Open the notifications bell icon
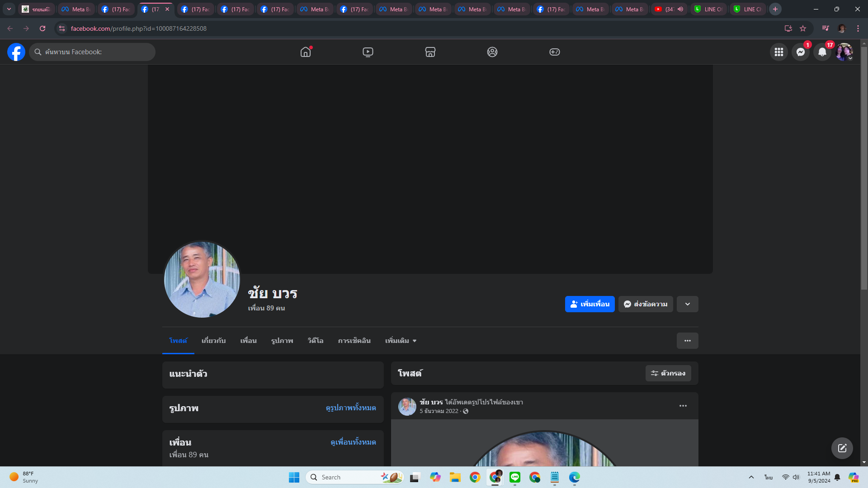This screenshot has height=488, width=868. (x=822, y=52)
